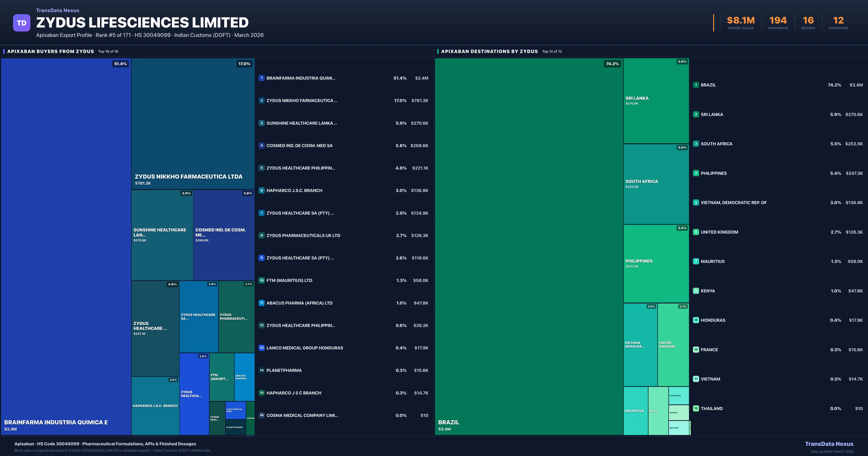Select rank badge 1 beside BRAINFARMA INDUSTRIA QUIMI

click(262, 78)
